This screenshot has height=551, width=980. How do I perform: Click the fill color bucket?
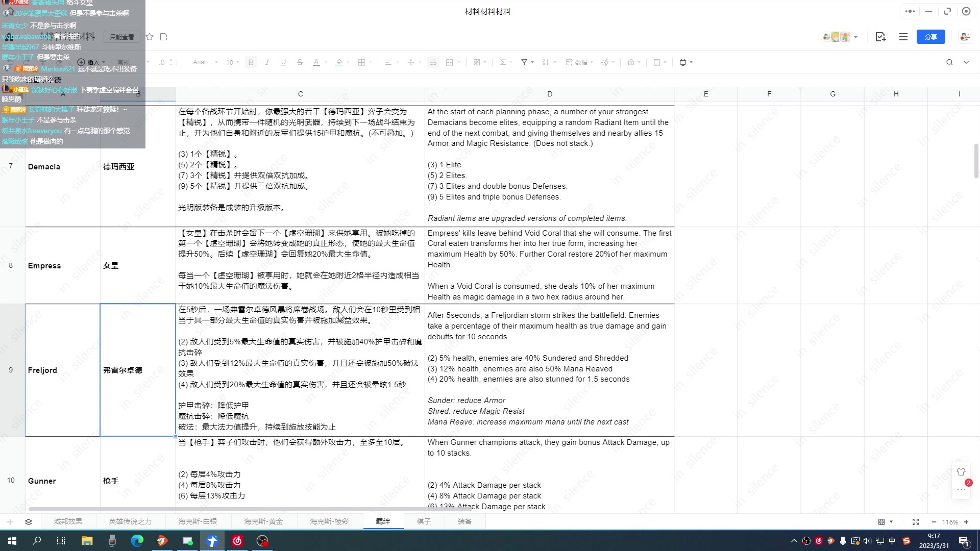[x=339, y=62]
